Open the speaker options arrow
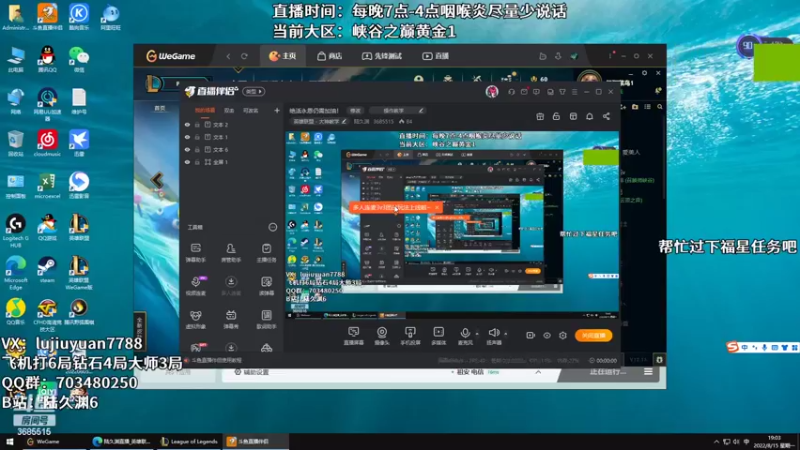 pyautogui.click(x=506, y=334)
